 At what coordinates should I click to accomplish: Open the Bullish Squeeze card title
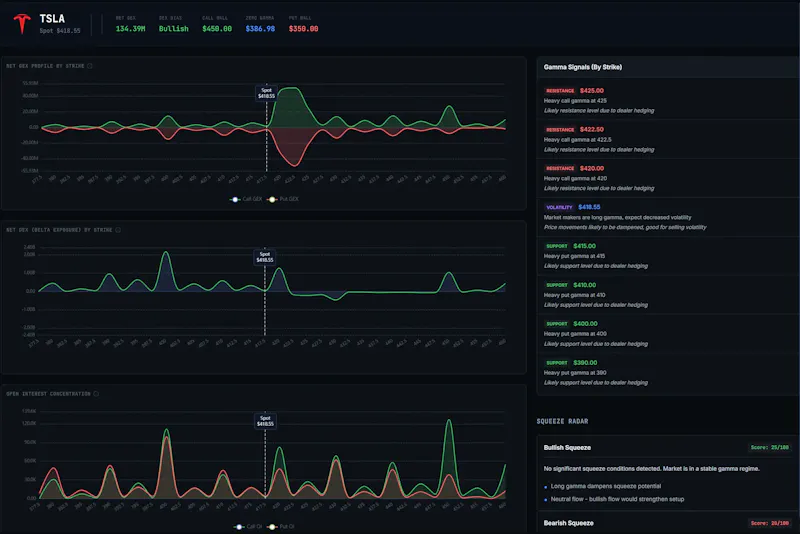point(567,448)
